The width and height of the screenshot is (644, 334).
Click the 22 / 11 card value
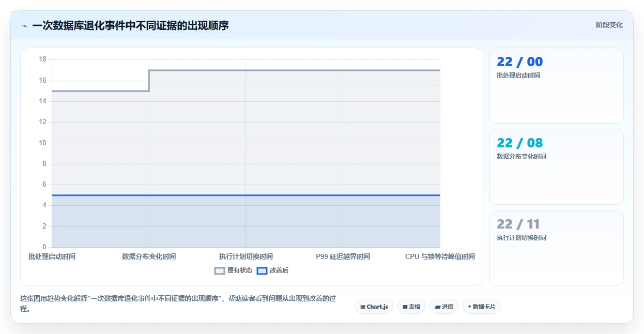[x=518, y=224]
